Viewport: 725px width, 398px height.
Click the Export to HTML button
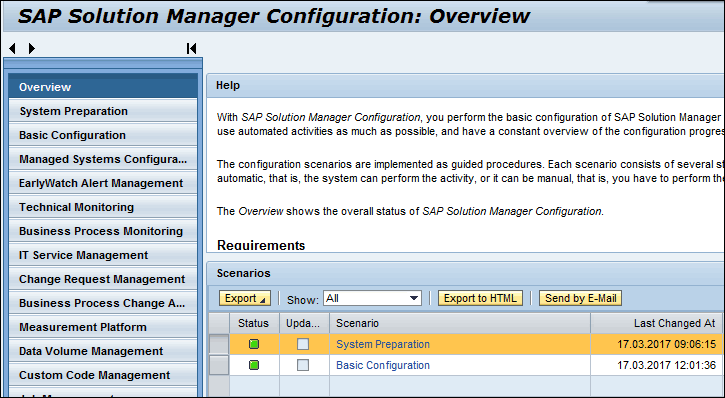tap(480, 298)
